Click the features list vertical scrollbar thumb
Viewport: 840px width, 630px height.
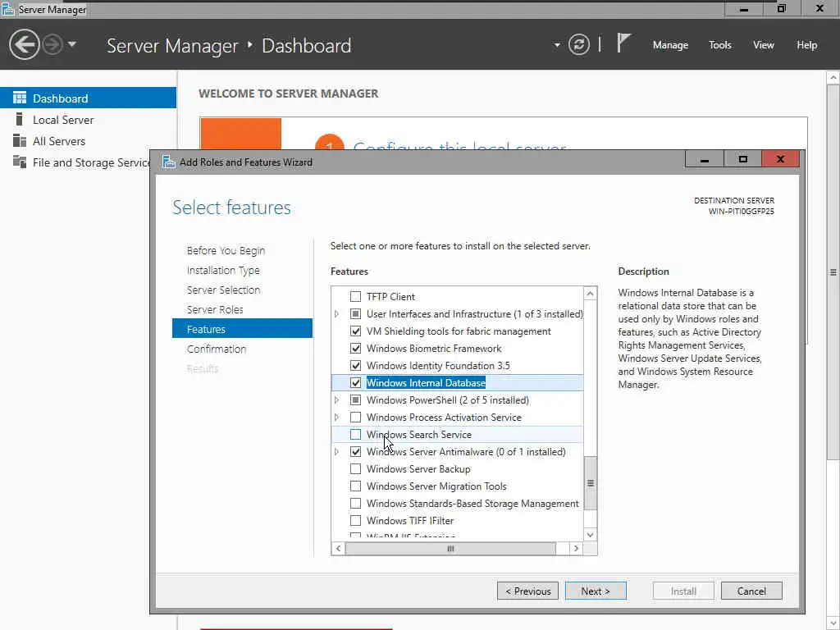(590, 483)
